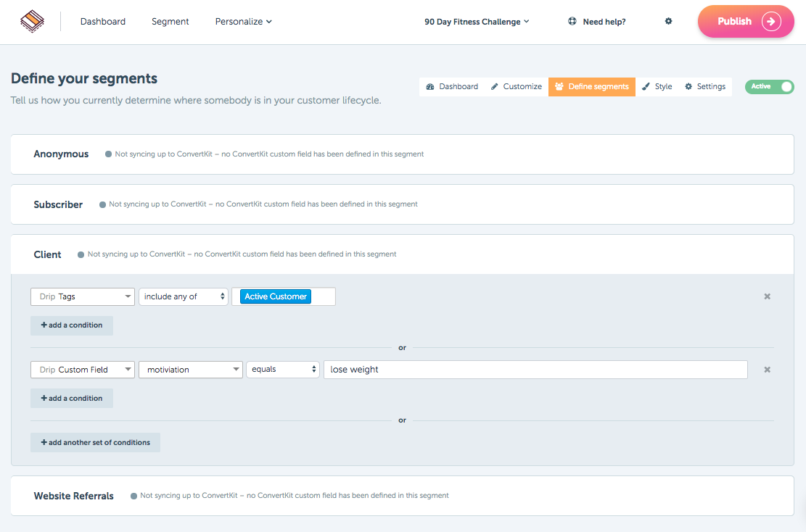Viewport: 806px width, 532px height.
Task: Switch to the Settings tab
Action: [x=704, y=87]
